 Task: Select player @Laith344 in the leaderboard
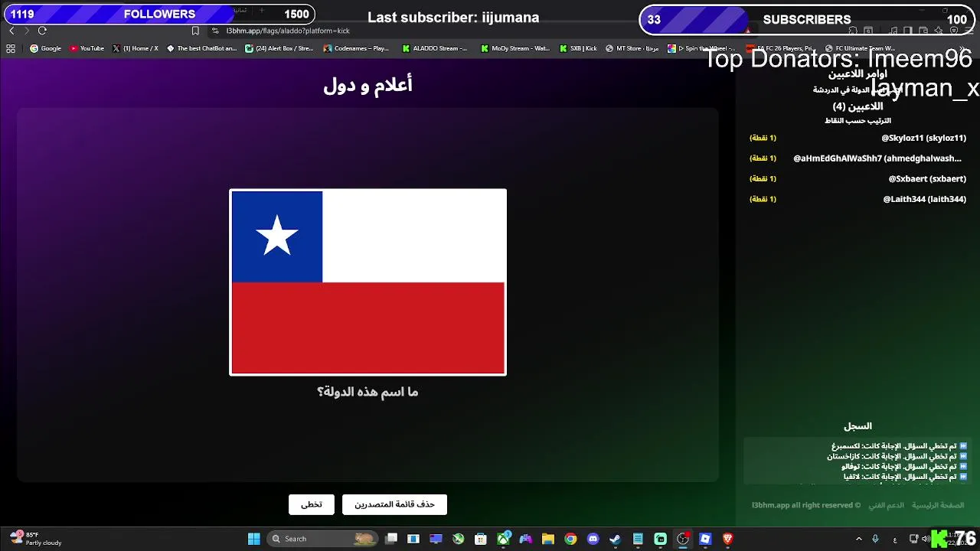coord(857,199)
